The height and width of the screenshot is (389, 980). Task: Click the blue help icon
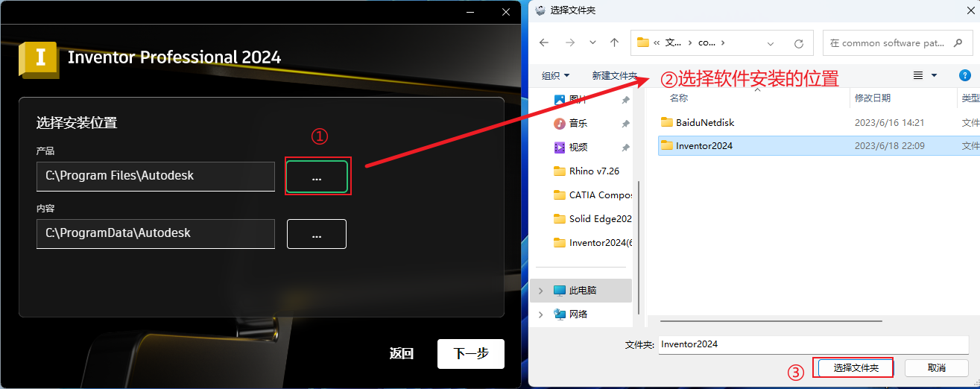point(964,75)
